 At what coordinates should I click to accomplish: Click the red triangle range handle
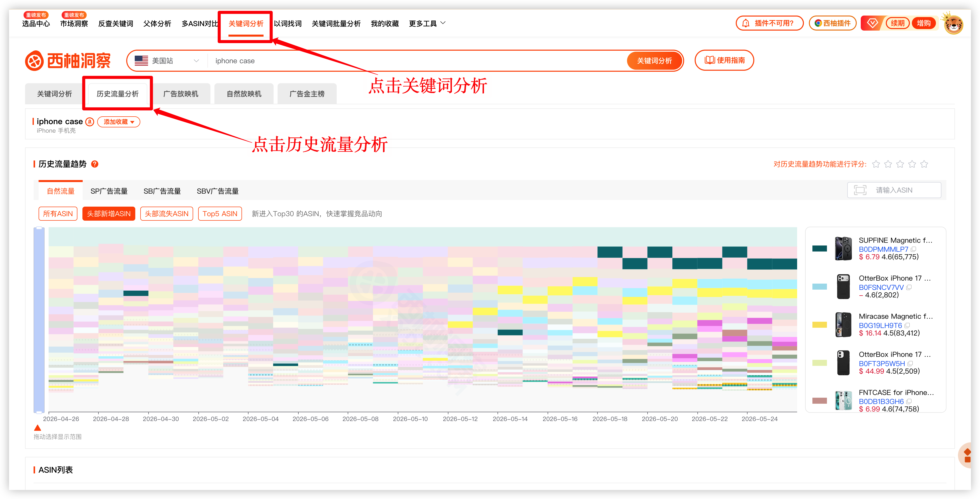coord(37,428)
